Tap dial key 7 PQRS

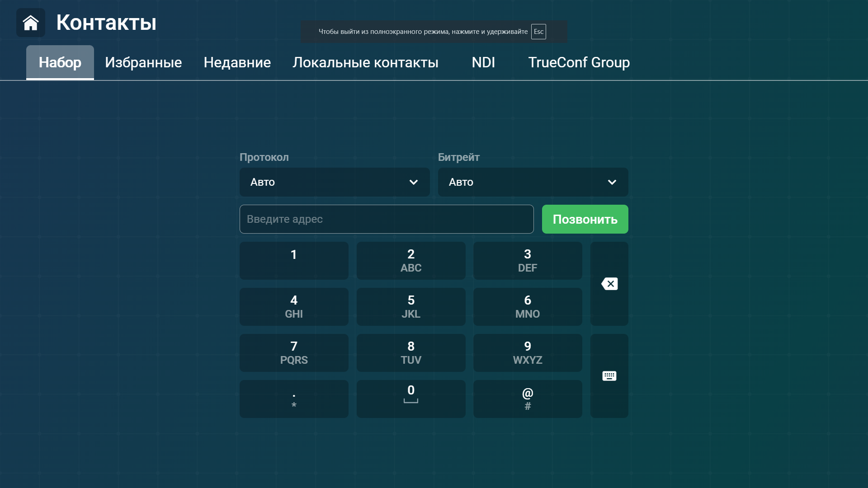click(x=294, y=353)
